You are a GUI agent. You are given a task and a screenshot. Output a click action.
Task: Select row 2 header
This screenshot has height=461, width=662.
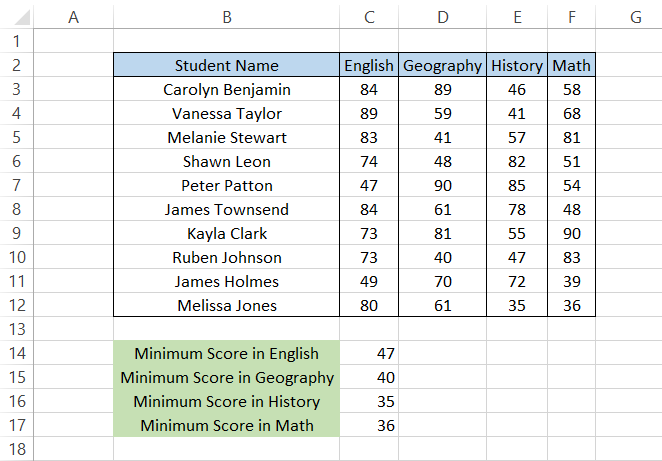pyautogui.click(x=16, y=66)
